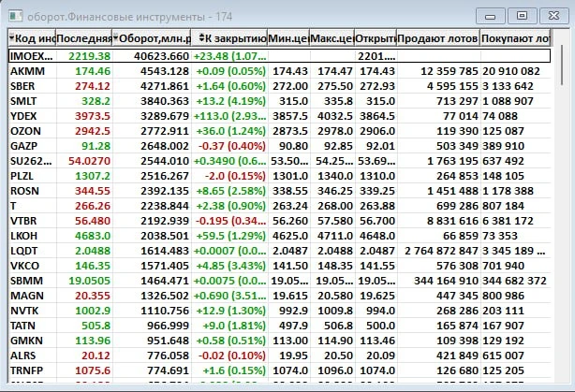This screenshot has width=575, height=392.
Task: Select the SBER instrument row
Action: pyautogui.click(x=279, y=86)
